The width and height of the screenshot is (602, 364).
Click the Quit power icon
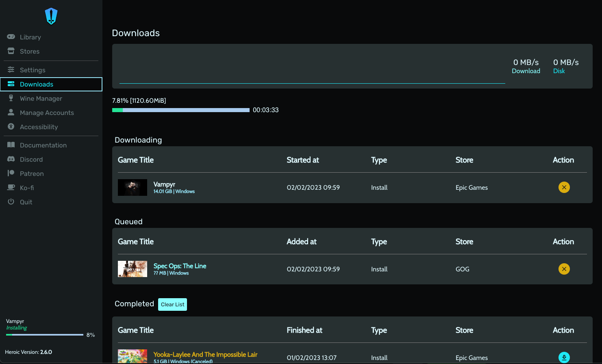point(11,201)
